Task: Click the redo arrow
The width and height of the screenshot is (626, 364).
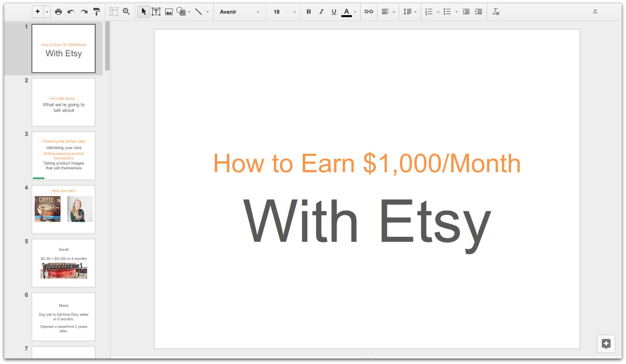Action: pos(84,12)
